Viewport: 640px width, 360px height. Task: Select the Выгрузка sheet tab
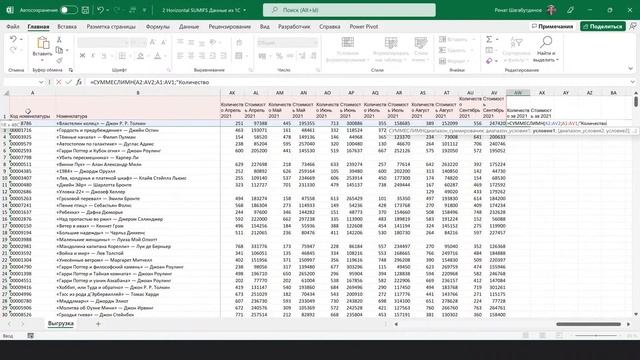click(x=61, y=324)
